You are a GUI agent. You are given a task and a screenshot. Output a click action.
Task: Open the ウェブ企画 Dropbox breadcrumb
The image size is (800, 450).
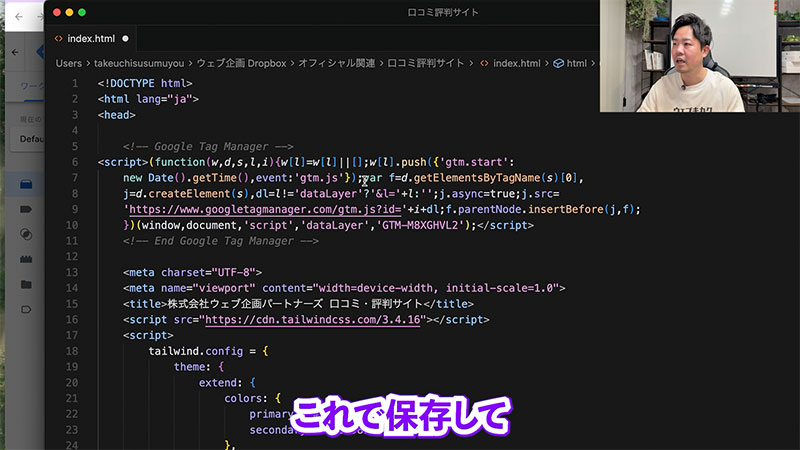241,63
